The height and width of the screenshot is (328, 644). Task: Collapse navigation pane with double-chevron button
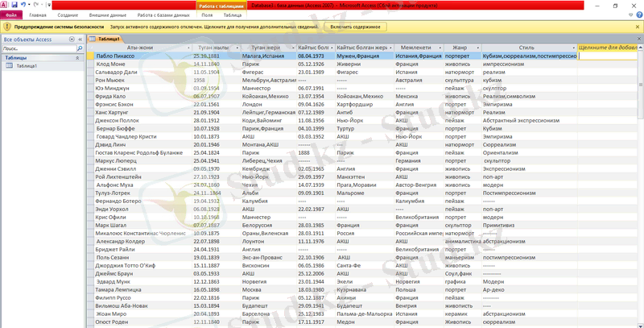click(79, 39)
